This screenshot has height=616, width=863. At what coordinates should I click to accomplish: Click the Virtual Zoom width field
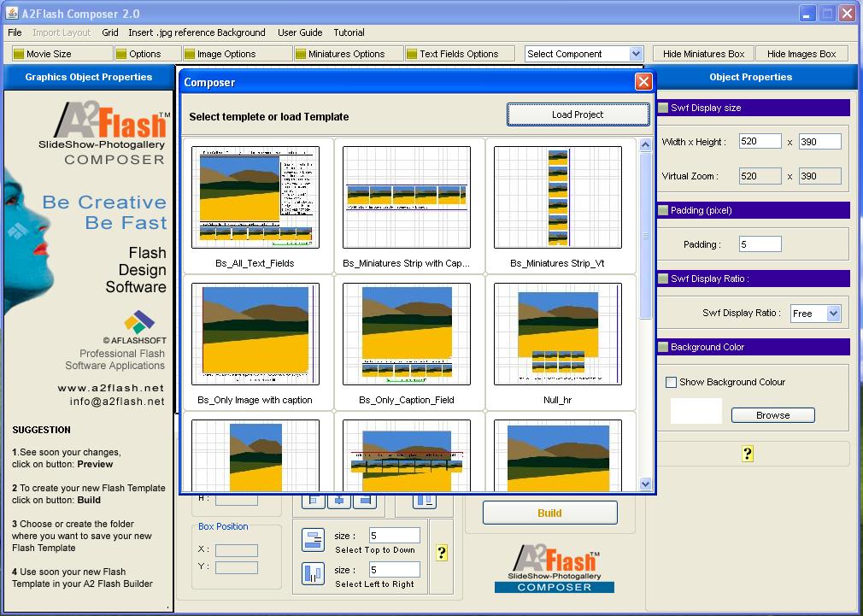tap(760, 176)
